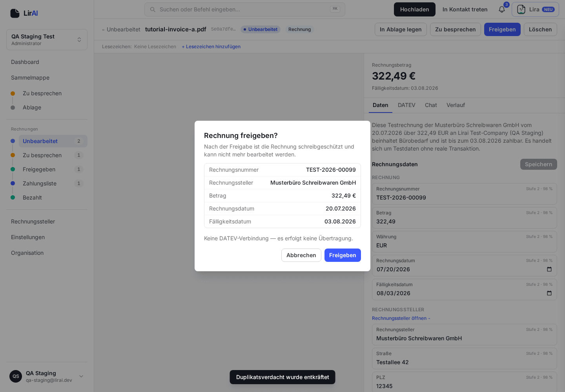Click the back arrow to Unbearbeitet
Image resolution: width=565 pixels, height=392 pixels.
[103, 30]
